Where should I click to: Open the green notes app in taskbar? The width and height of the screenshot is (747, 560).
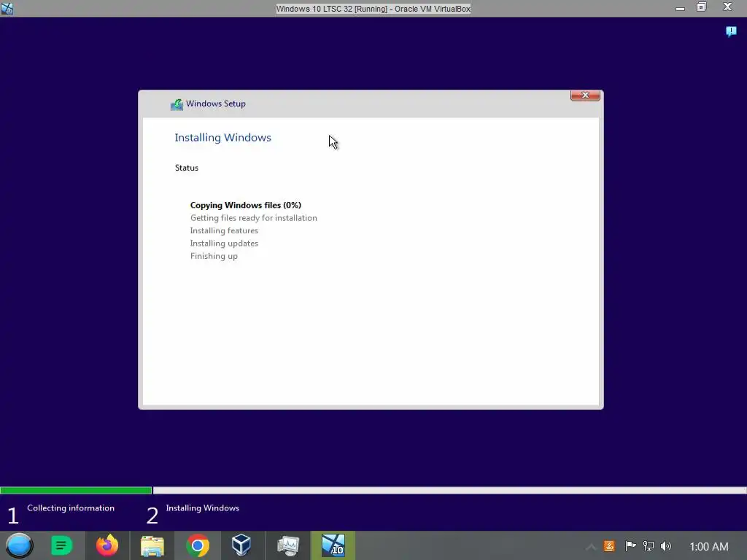coord(61,545)
